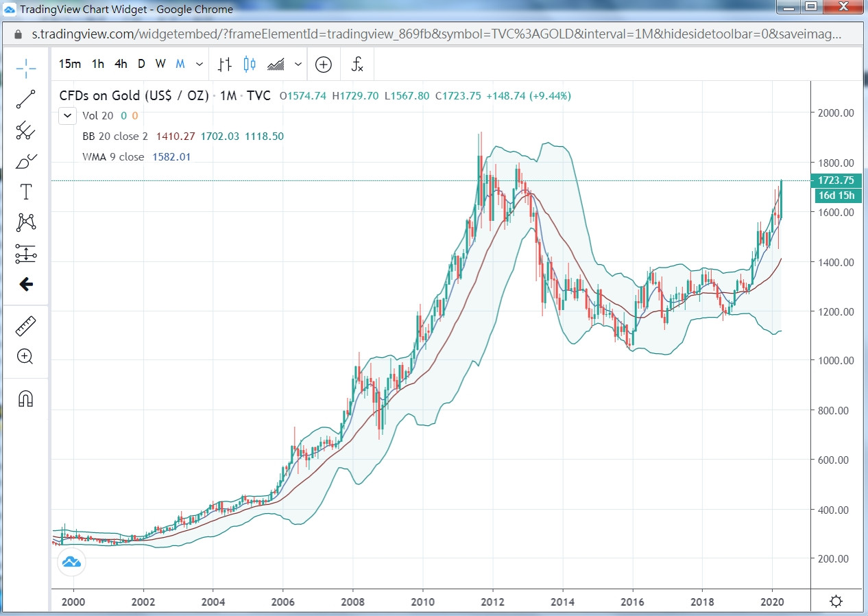Click the open price O1574.74 value
Screen dimensions: 868x616
point(303,96)
